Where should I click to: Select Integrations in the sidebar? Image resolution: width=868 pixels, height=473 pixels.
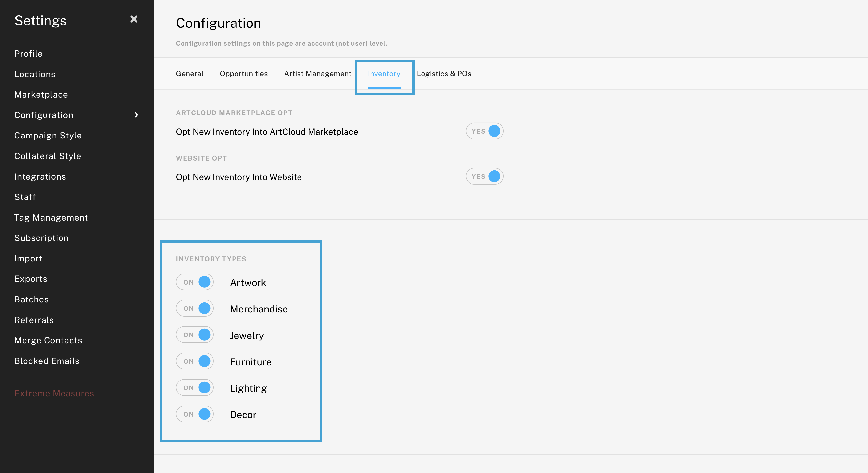[x=40, y=176]
